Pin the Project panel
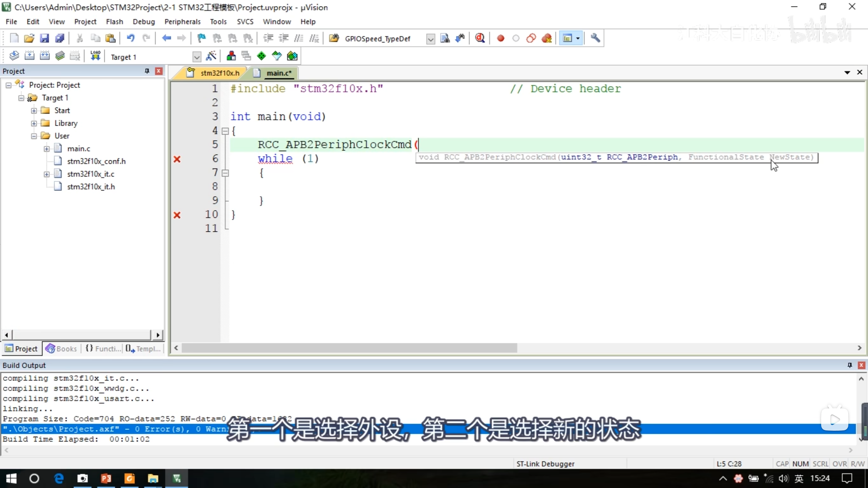The image size is (868, 488). coord(147,71)
